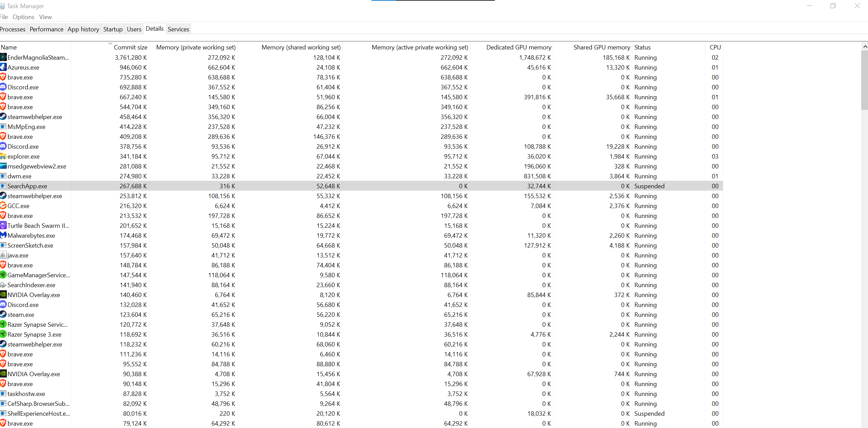868x428 pixels.
Task: Click the SearchApp.exe icon
Action: tap(3, 186)
